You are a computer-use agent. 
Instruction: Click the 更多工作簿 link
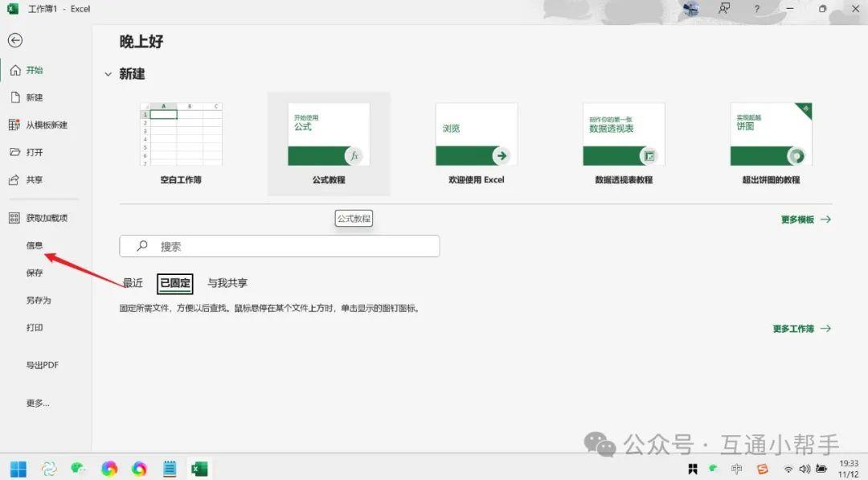pos(798,328)
